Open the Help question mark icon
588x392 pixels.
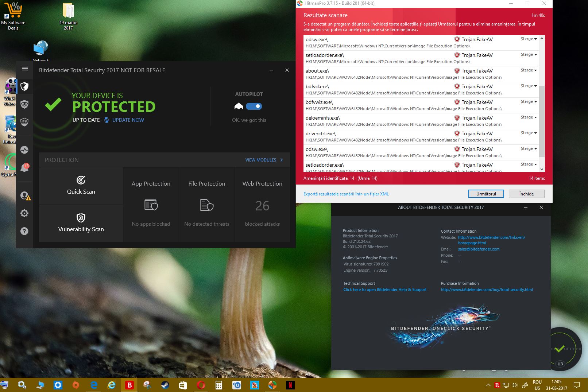point(24,231)
